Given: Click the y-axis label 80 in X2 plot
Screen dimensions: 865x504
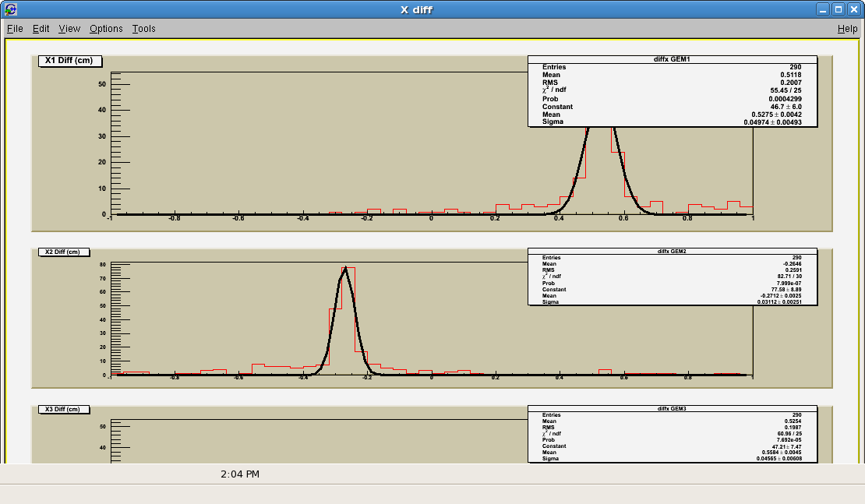Looking at the screenshot, I should tap(103, 265).
